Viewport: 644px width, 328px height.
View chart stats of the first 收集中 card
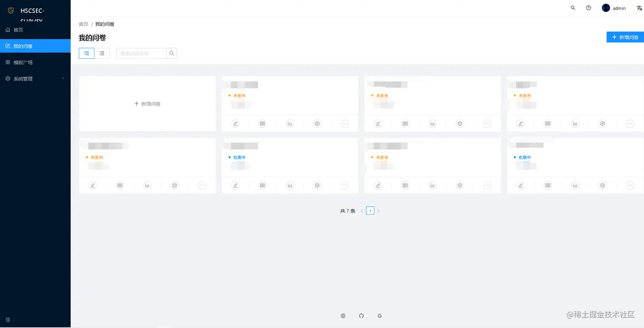click(x=290, y=185)
